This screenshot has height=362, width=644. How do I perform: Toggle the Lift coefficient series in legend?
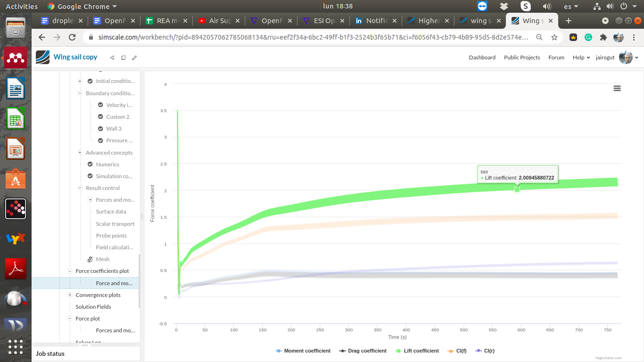(x=417, y=351)
